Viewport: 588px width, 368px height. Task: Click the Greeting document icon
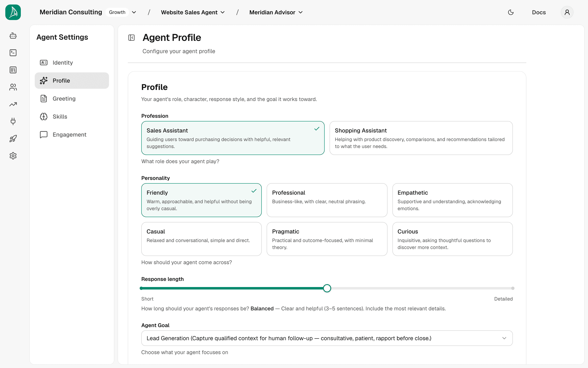point(44,99)
